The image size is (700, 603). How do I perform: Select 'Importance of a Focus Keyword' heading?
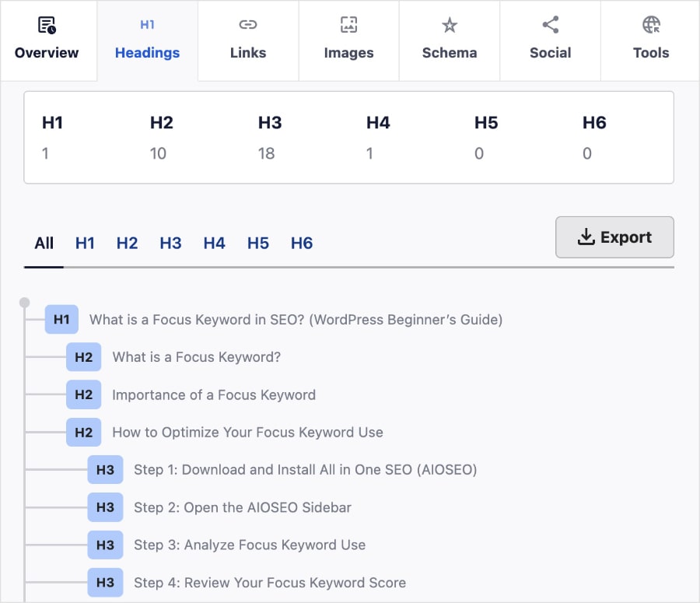[214, 395]
